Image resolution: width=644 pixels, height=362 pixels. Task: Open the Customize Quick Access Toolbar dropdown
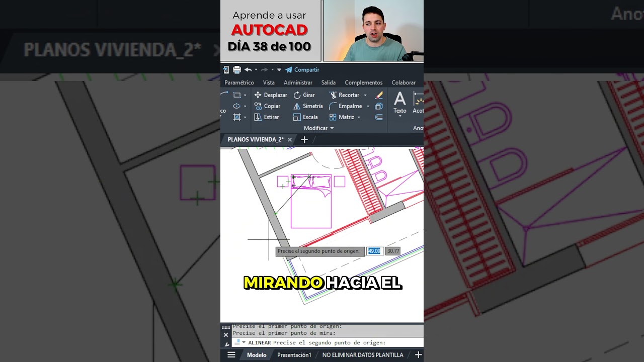(x=279, y=70)
